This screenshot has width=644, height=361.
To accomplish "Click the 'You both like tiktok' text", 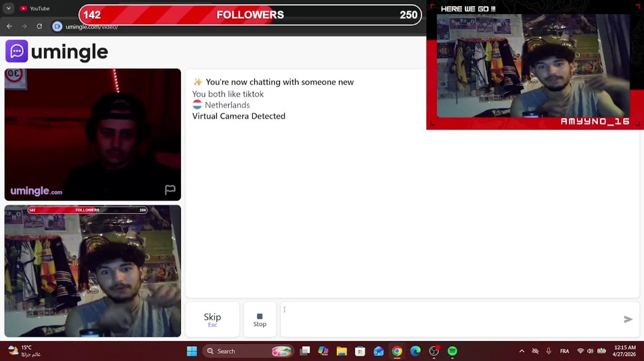I will (228, 94).
